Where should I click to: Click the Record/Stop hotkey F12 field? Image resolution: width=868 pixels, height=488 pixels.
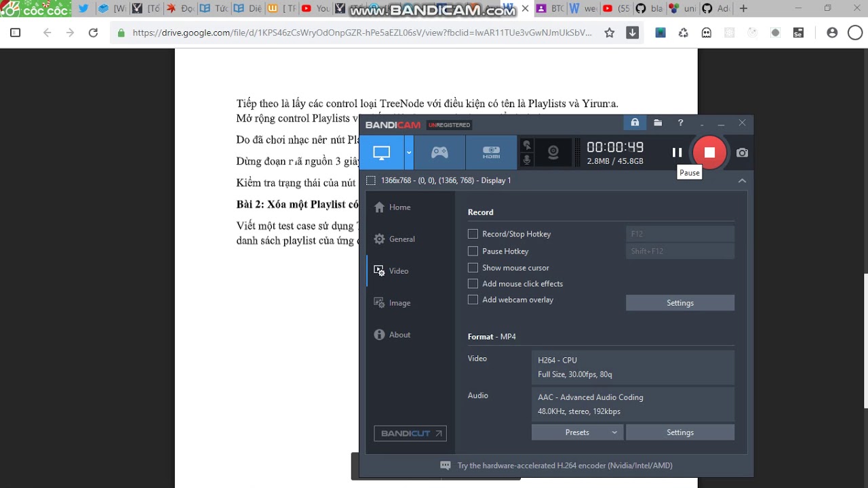[680, 234]
